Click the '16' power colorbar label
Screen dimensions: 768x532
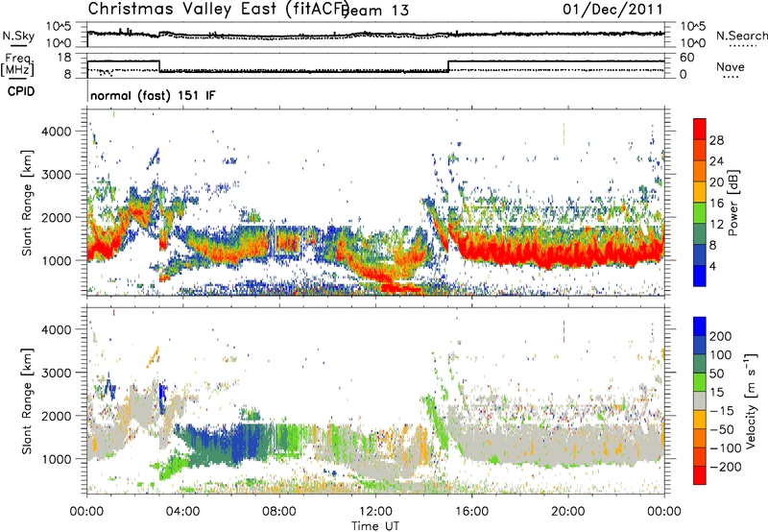pos(716,204)
